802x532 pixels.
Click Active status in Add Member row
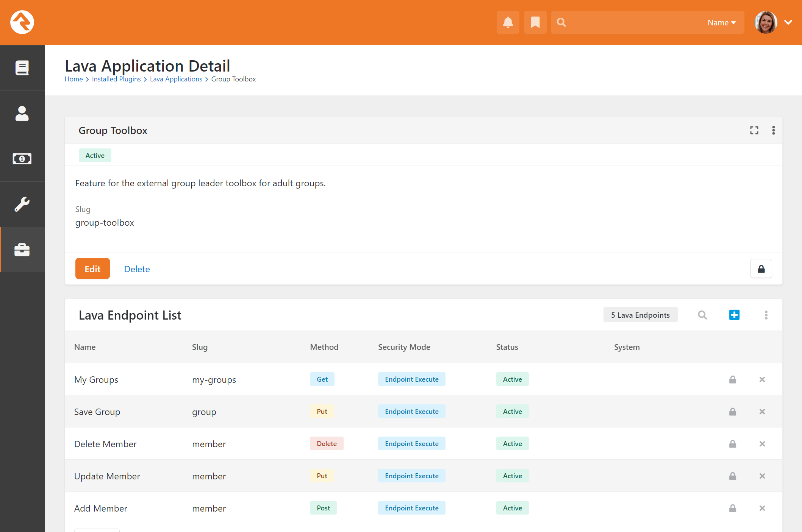pos(512,508)
